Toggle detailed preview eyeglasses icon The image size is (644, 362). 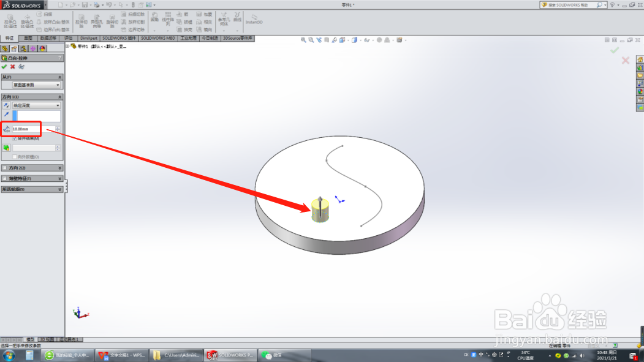click(21, 67)
